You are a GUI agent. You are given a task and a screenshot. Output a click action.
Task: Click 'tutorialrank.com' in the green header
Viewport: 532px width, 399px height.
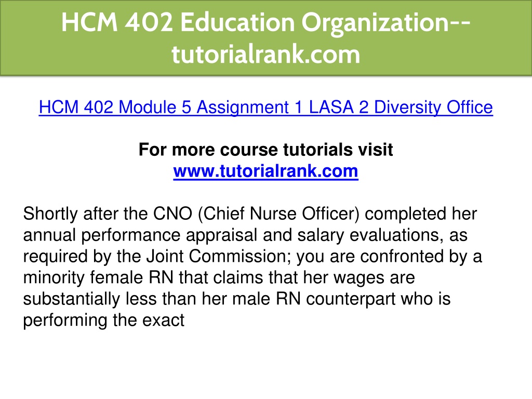point(265,54)
